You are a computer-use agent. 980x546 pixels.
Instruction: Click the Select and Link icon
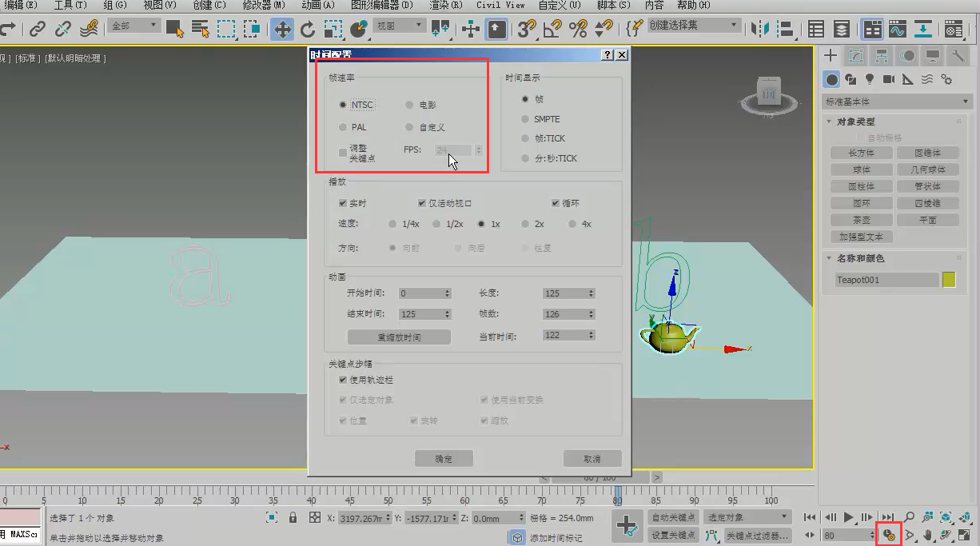pos(40,30)
